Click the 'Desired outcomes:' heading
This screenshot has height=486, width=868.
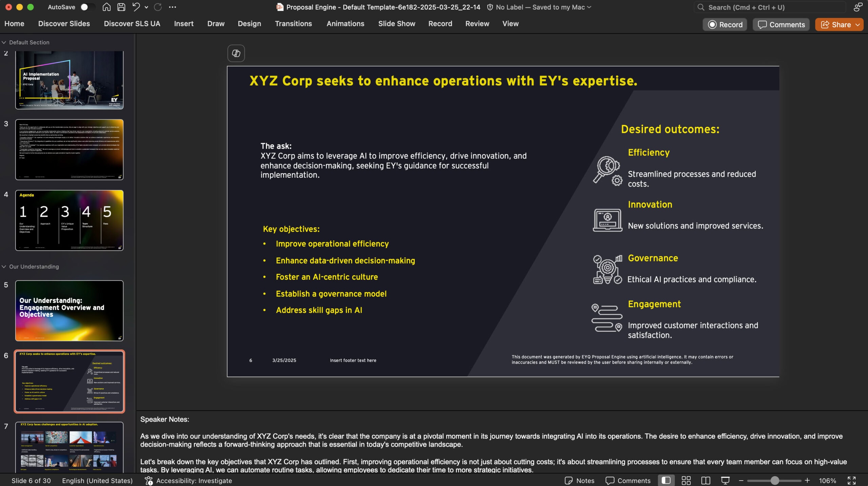pyautogui.click(x=670, y=129)
